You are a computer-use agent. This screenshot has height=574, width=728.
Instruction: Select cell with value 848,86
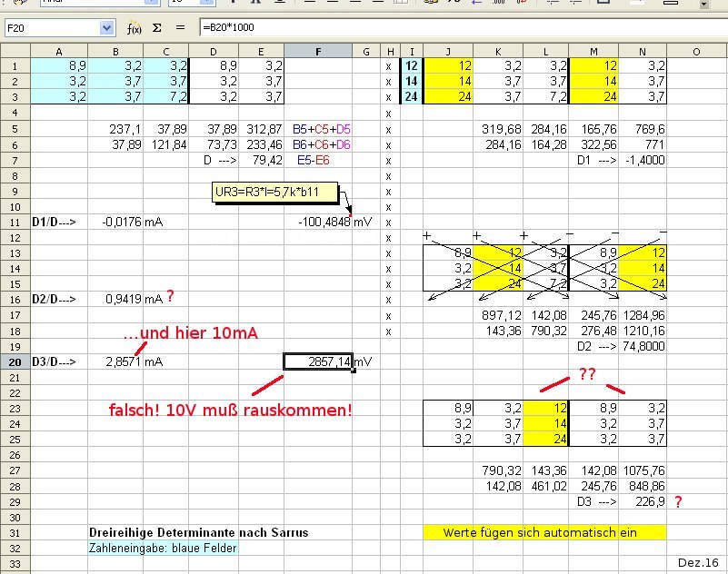[643, 486]
